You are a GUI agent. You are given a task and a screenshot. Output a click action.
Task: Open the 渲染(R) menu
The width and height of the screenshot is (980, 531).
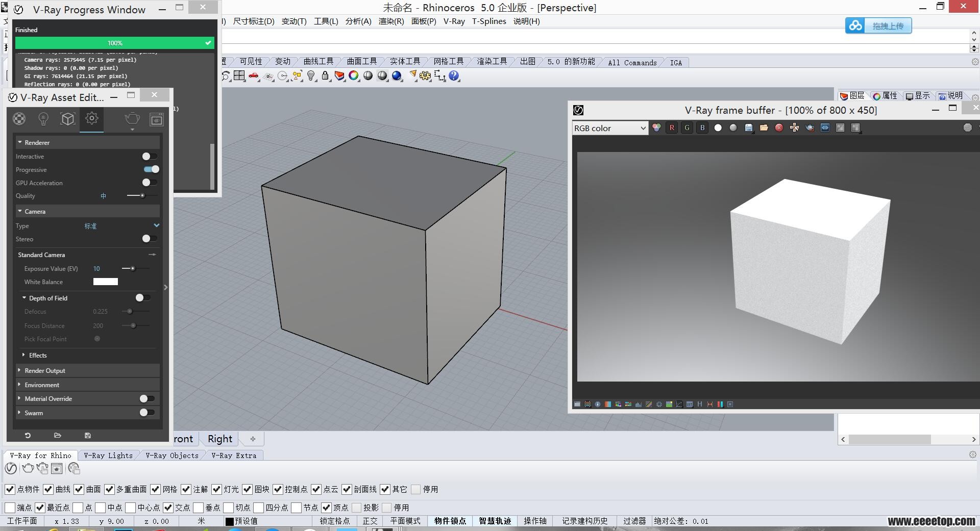click(391, 21)
